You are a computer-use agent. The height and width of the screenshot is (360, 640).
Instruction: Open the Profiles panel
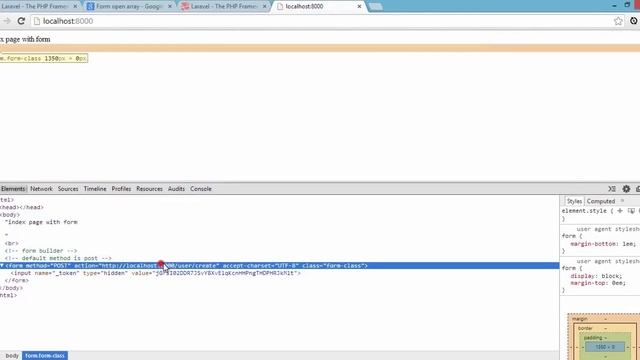(121, 189)
